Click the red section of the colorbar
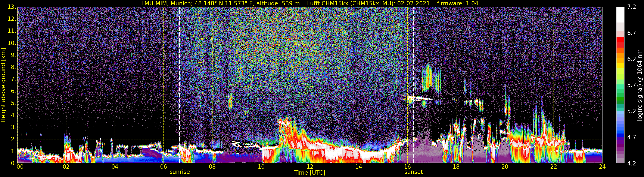Viewport: 644px width, 177px height. tap(620, 42)
